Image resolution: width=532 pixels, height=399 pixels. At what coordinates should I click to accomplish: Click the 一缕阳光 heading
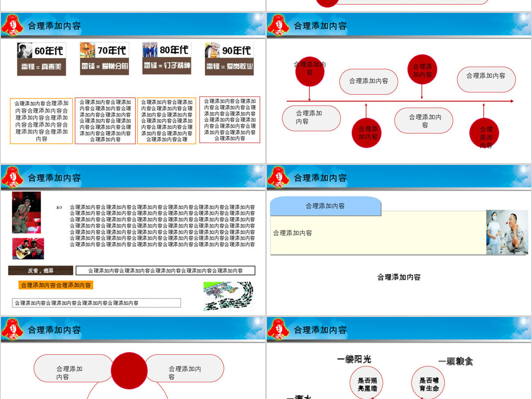pos(354,359)
